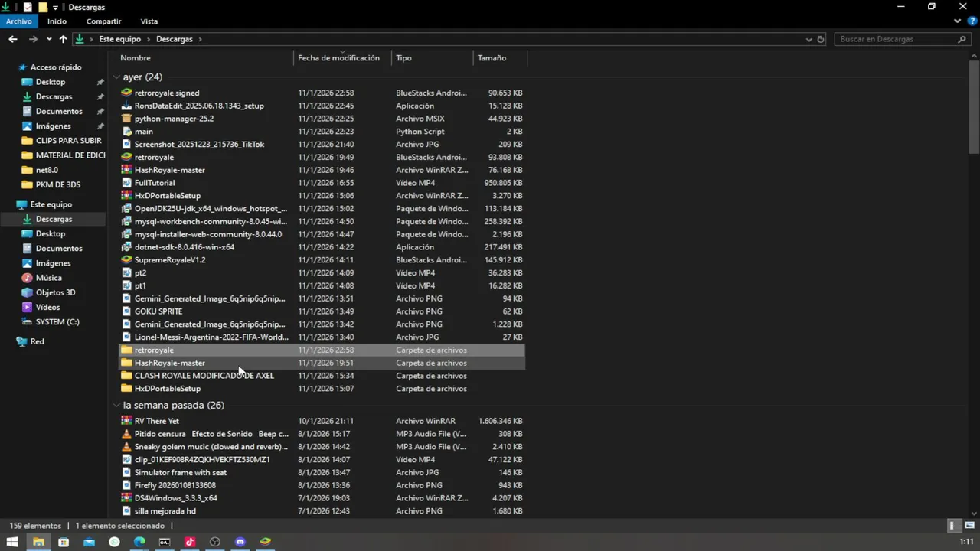Open the Mail app on the taskbar
This screenshot has height=551, width=980.
(x=89, y=542)
